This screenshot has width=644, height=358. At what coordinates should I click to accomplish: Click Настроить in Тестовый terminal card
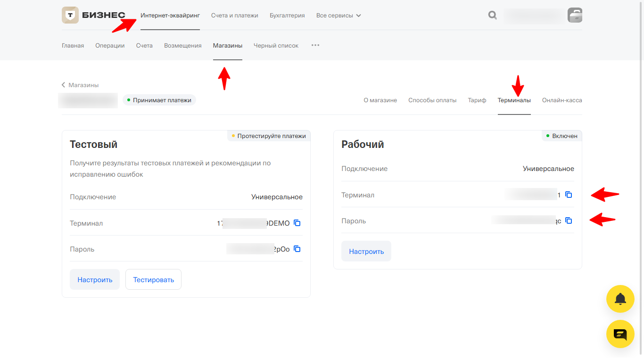[x=95, y=280]
